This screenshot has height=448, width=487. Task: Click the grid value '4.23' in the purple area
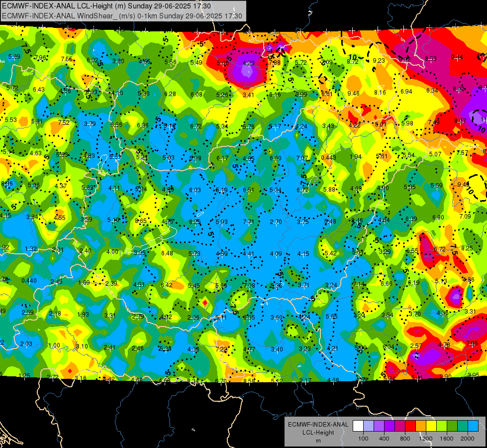click(248, 63)
